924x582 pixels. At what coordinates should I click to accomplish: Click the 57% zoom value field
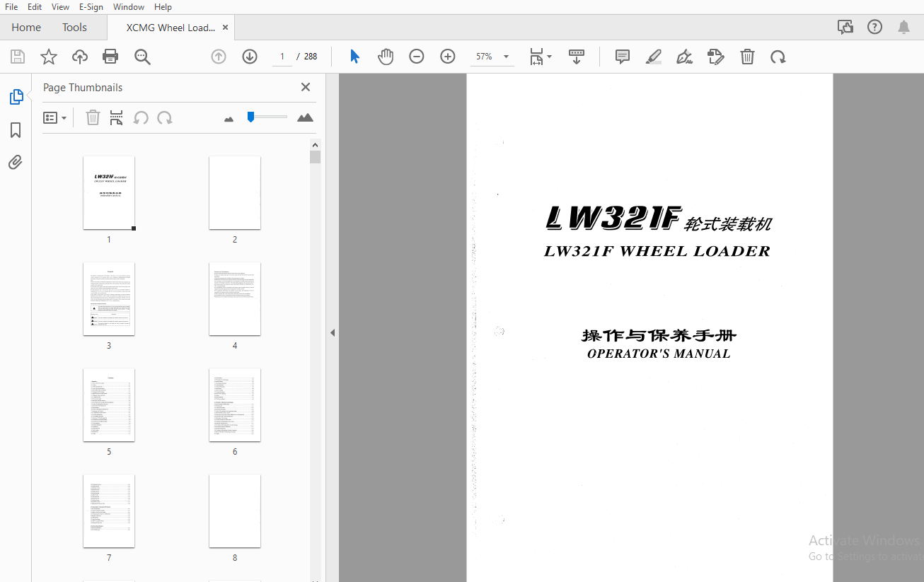484,57
